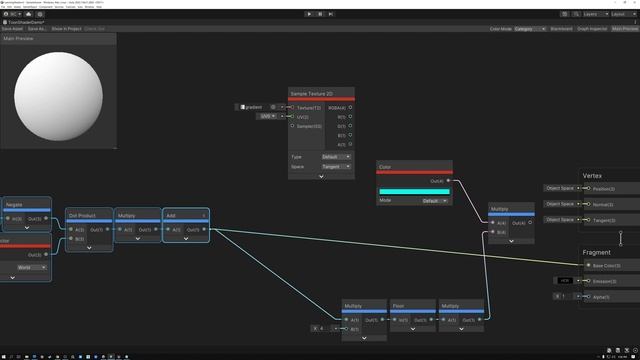The width and height of the screenshot is (640, 360).
Task: Expand the Add node chevron
Action: pos(186,238)
